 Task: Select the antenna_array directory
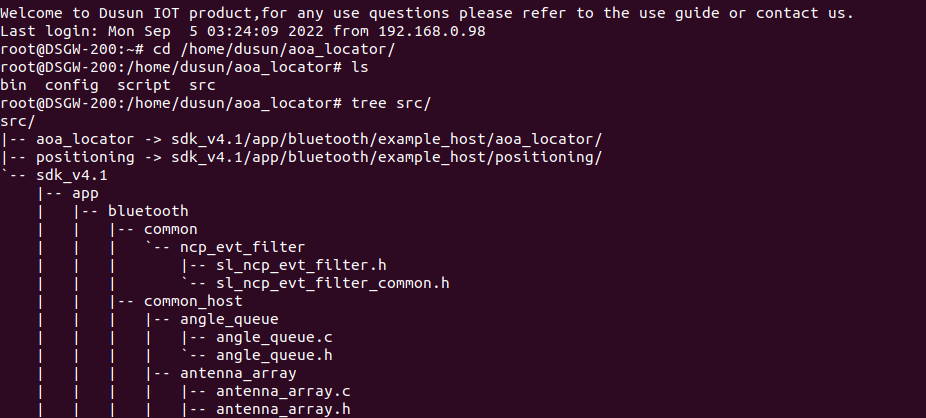tap(238, 373)
